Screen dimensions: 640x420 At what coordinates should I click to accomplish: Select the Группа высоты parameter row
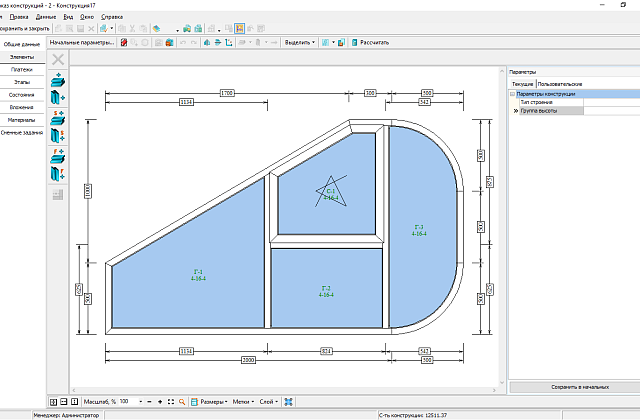tap(579, 111)
